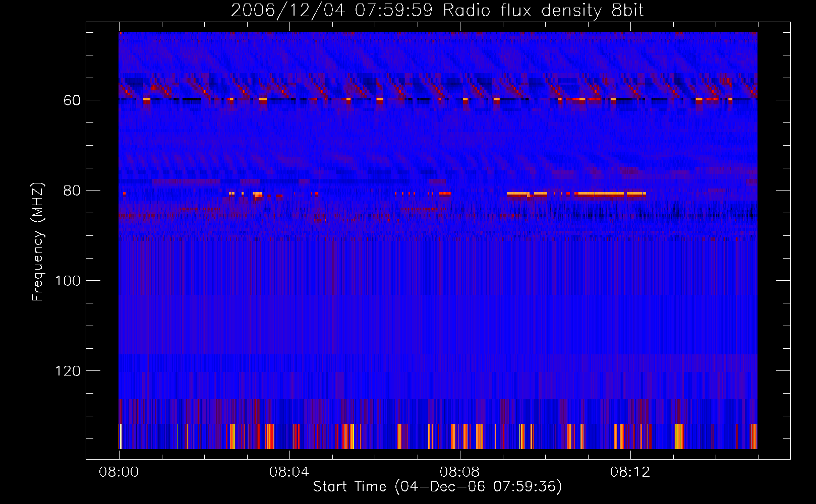
Task: Click the 08:08 time tick label
Action: (459, 472)
